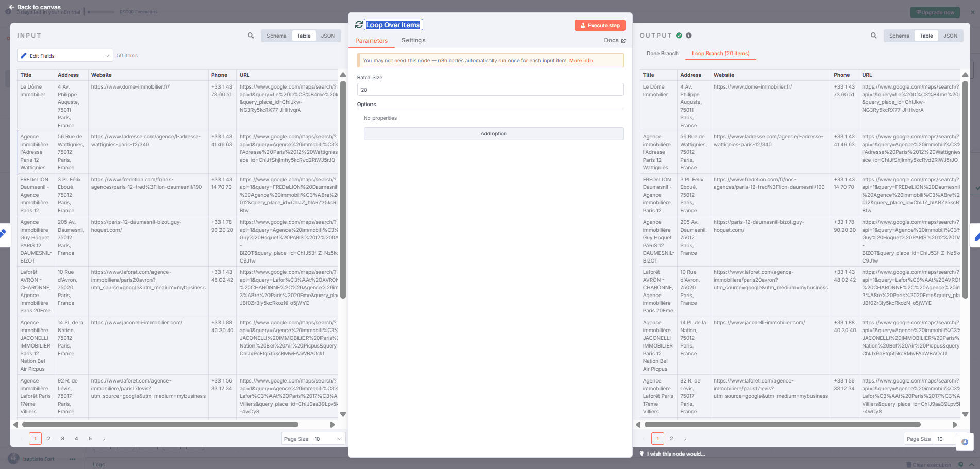
Task: Go to INPUT page 4
Action: pyautogui.click(x=76, y=439)
